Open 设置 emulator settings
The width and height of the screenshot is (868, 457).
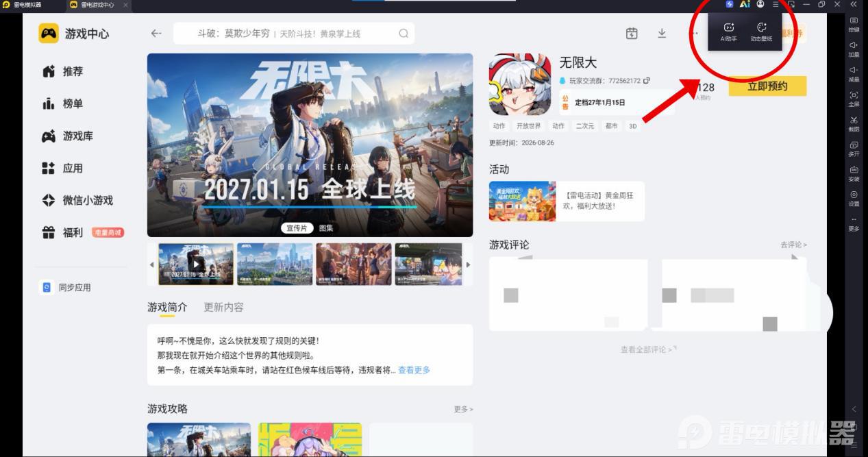click(x=854, y=199)
